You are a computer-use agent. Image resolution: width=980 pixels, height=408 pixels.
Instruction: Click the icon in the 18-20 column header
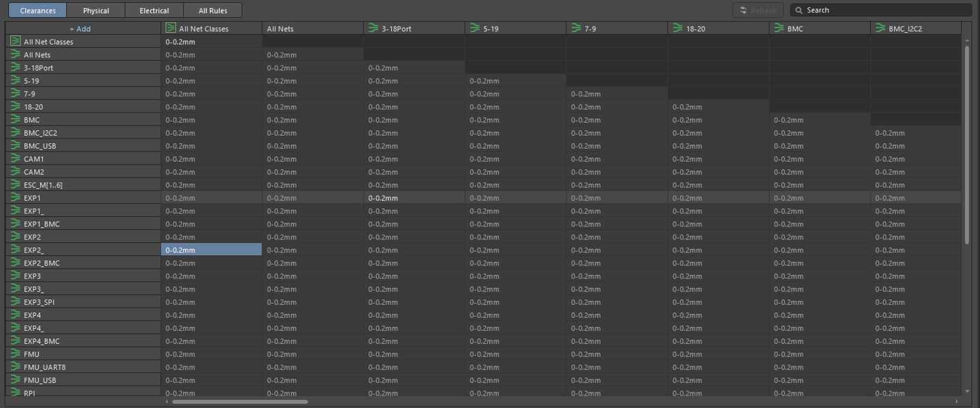click(x=677, y=29)
